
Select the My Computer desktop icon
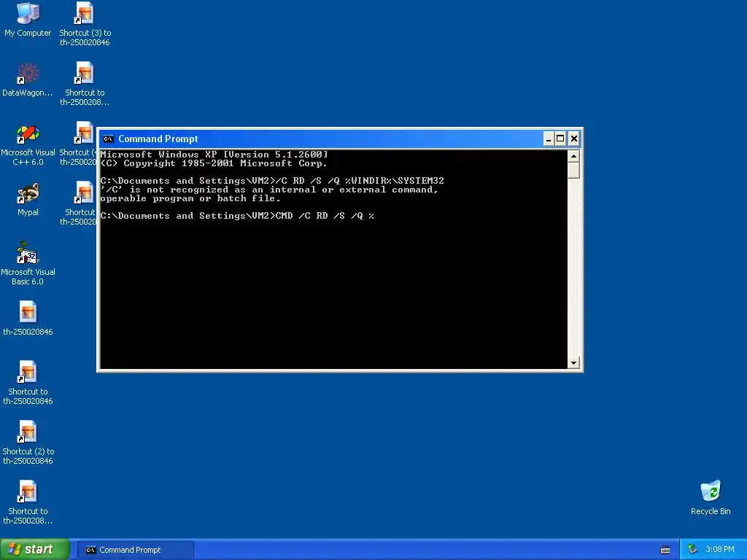pyautogui.click(x=28, y=20)
